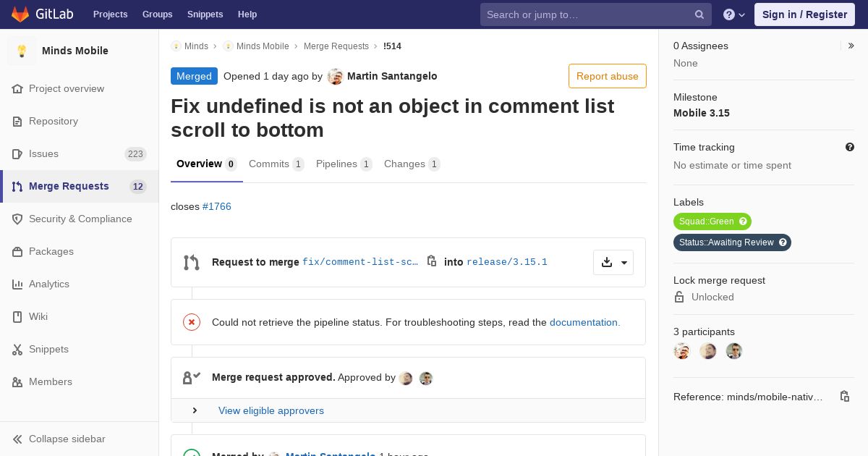The image size is (868, 456).
Task: Click Minds Mobile project title in sidebar
Action: pos(75,51)
